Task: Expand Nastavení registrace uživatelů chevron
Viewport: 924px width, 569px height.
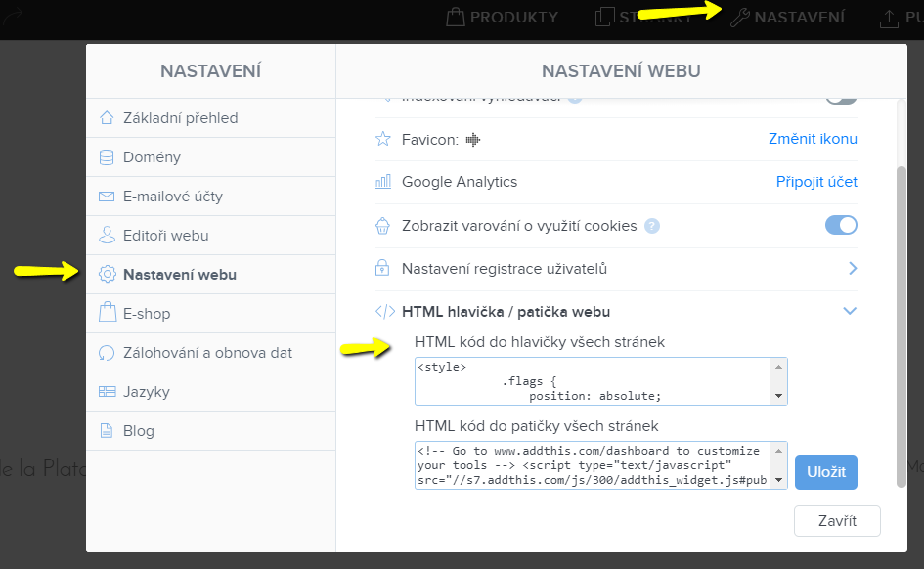Action: pyautogui.click(x=852, y=269)
